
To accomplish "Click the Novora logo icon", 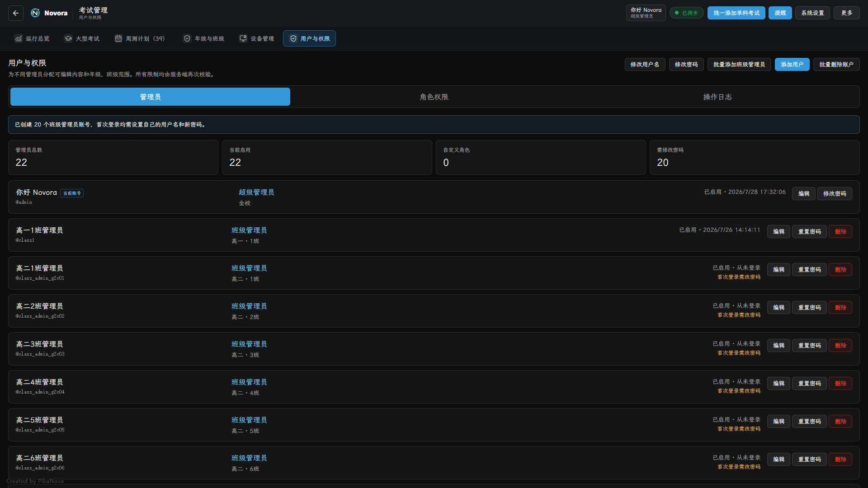I will point(35,13).
